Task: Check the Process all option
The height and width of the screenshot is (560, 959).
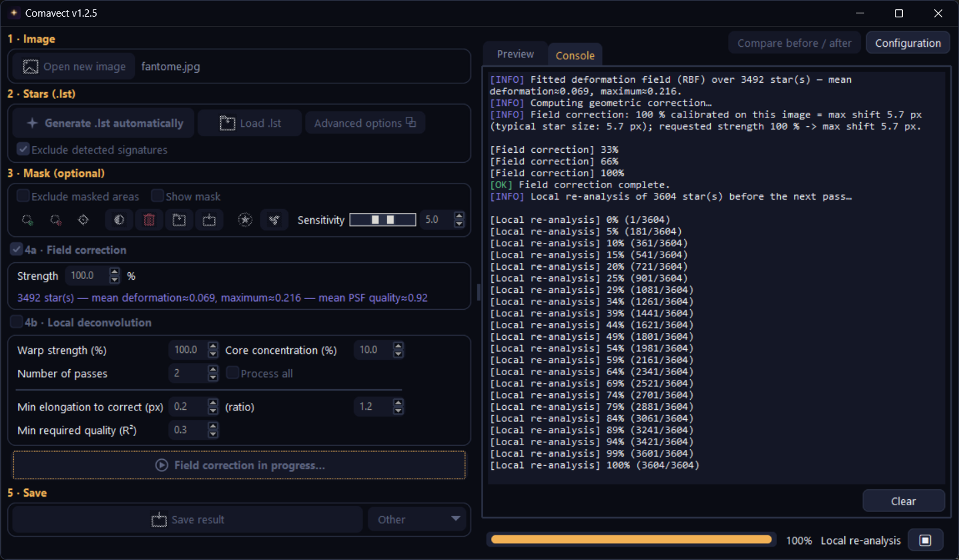Action: (x=233, y=373)
